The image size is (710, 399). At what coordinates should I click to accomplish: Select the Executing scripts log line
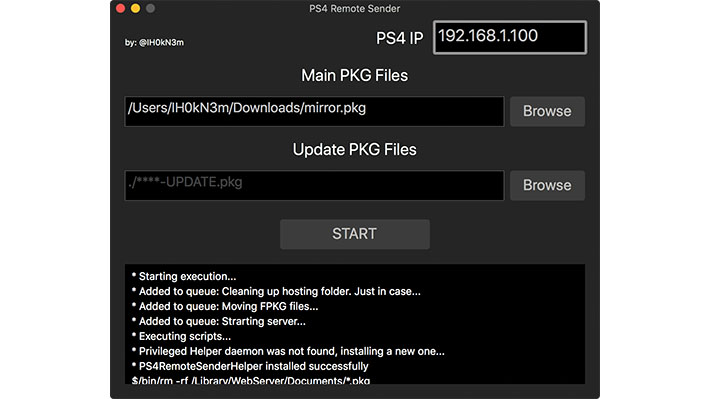point(181,336)
